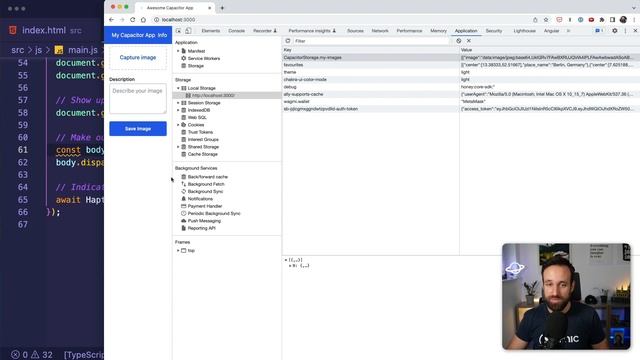The height and width of the screenshot is (360, 640).
Task: Click the clear all storage icon beside Filter
Action: tap(459, 41)
